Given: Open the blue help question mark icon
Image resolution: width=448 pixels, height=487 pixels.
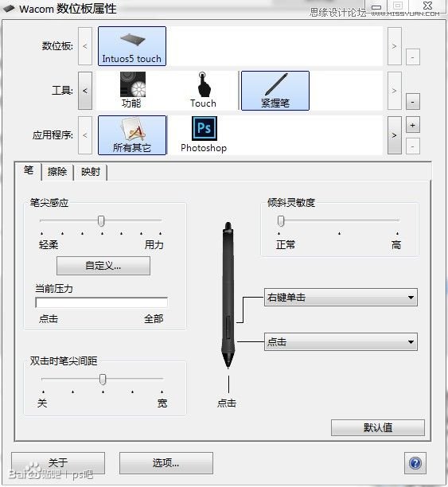Looking at the screenshot, I should pyautogui.click(x=415, y=463).
